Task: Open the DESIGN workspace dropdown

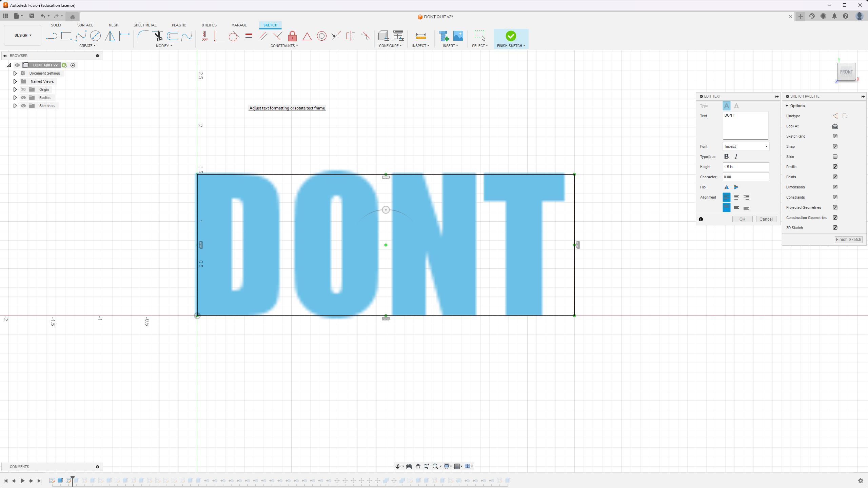Action: (23, 35)
